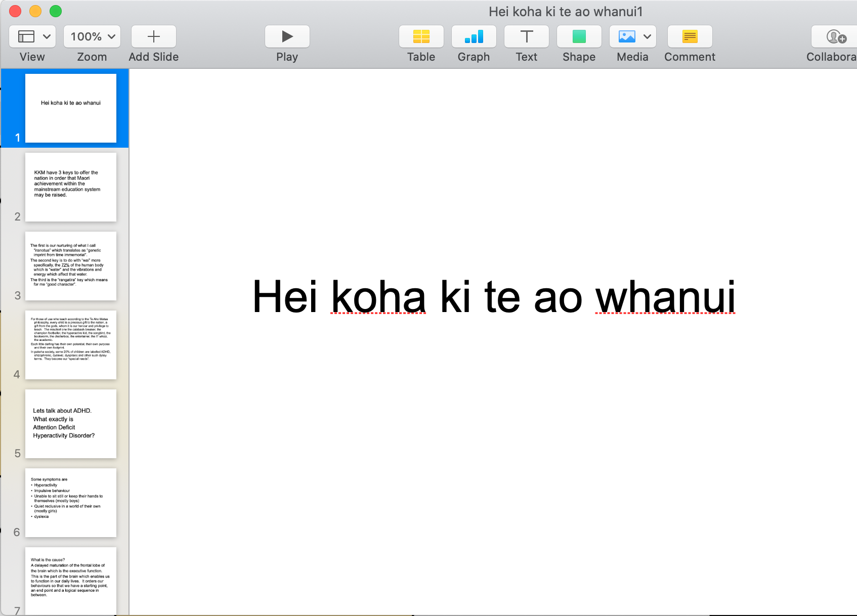The image size is (857, 616).
Task: Insert a shape with the Shape icon
Action: point(579,36)
